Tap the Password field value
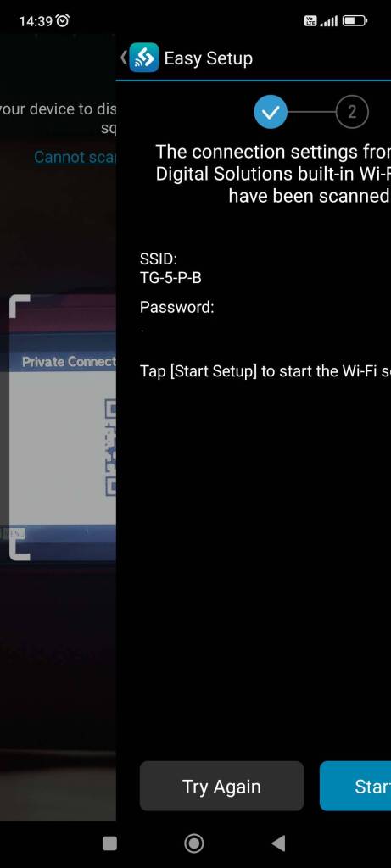 (142, 330)
